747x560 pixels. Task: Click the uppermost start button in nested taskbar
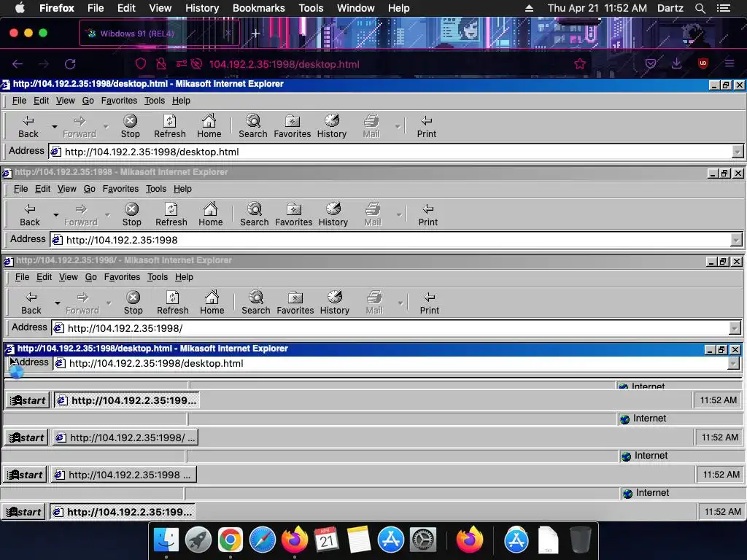pos(28,400)
